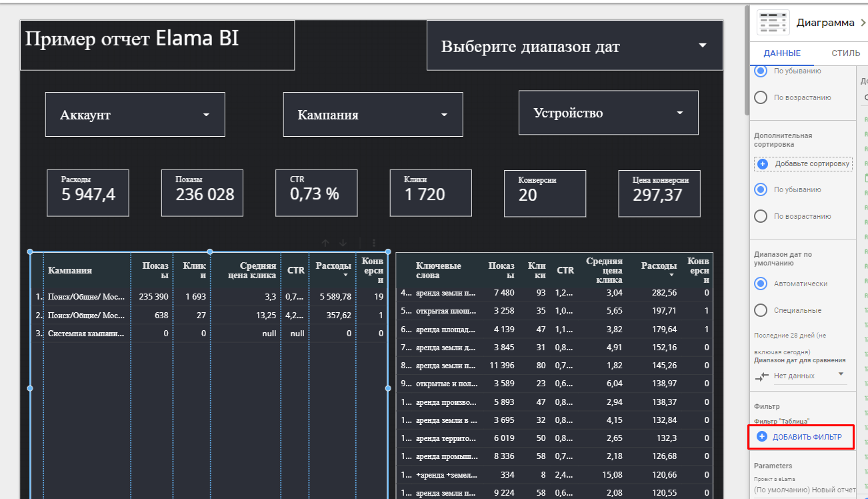
Task: Expand the Кампания filter dropdown
Action: tap(373, 115)
